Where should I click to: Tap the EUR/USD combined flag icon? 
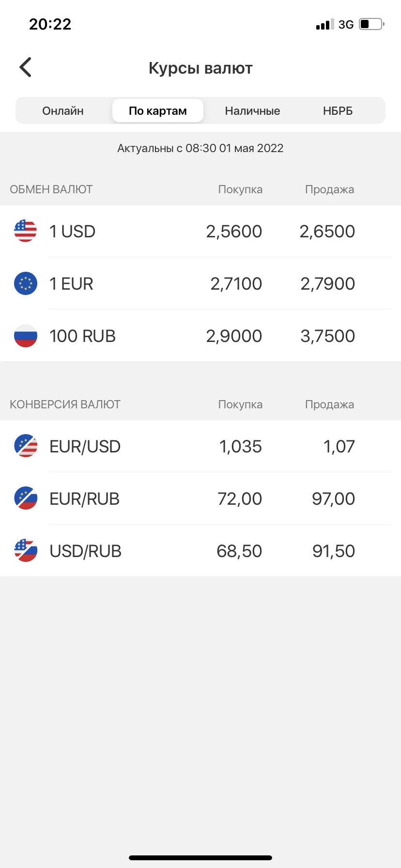click(26, 446)
